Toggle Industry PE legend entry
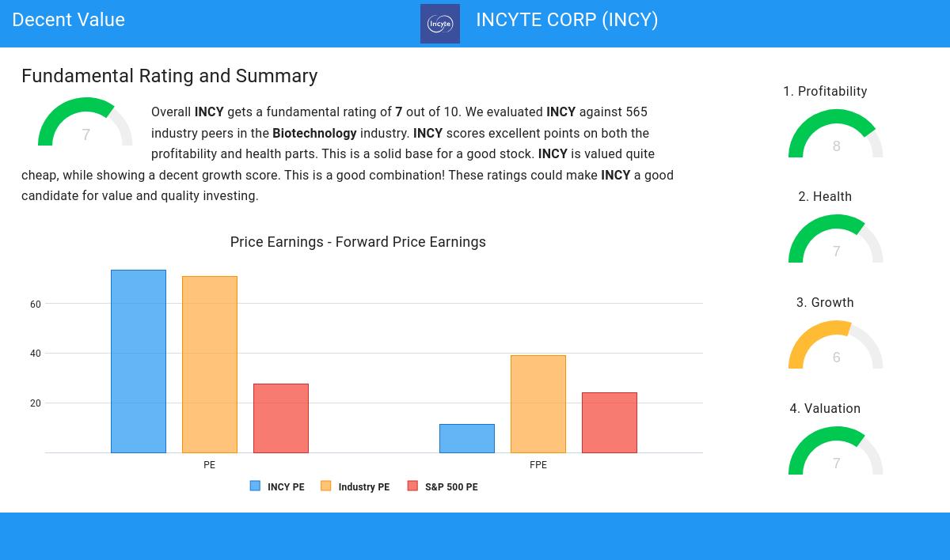Viewport: 950px width, 560px height. (363, 487)
